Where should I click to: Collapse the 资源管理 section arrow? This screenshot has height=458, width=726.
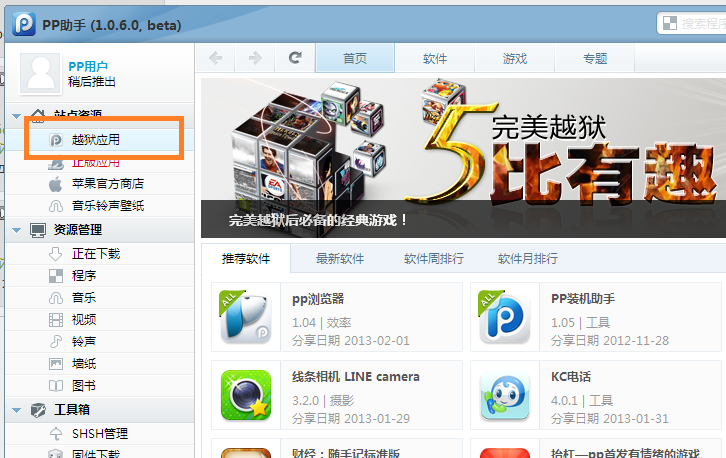pyautogui.click(x=17, y=230)
